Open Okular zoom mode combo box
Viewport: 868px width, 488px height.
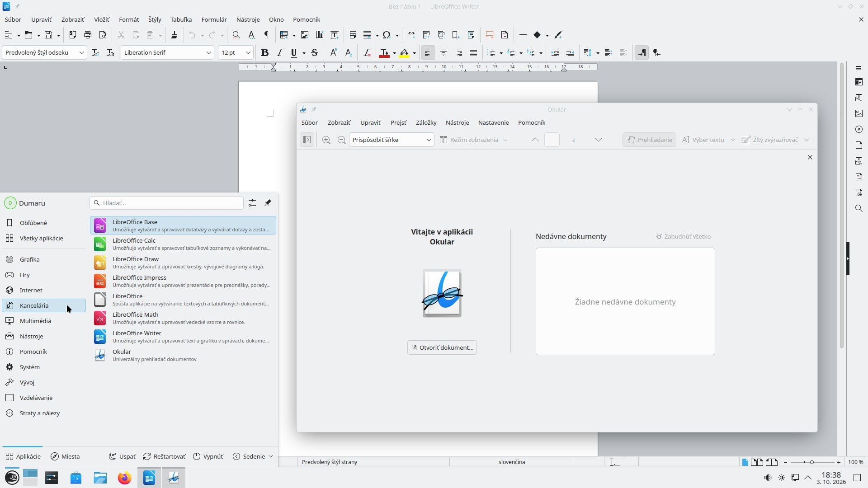[392, 140]
